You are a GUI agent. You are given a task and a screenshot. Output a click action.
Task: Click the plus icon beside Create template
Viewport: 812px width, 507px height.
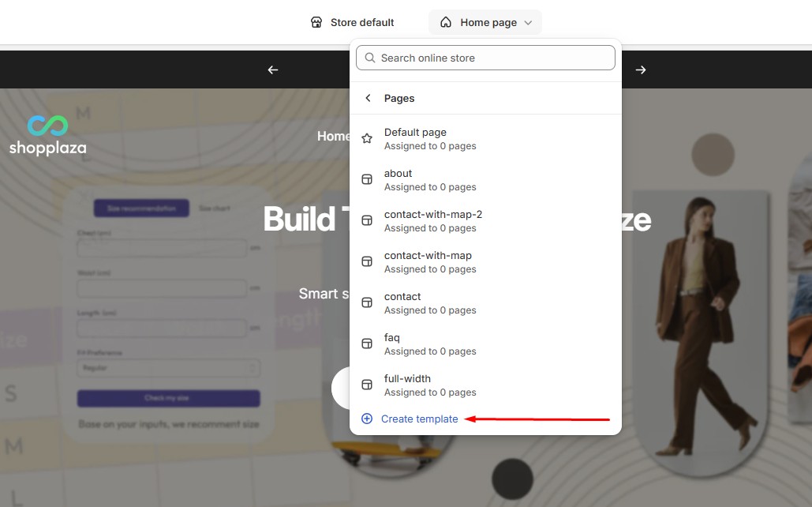click(x=367, y=419)
